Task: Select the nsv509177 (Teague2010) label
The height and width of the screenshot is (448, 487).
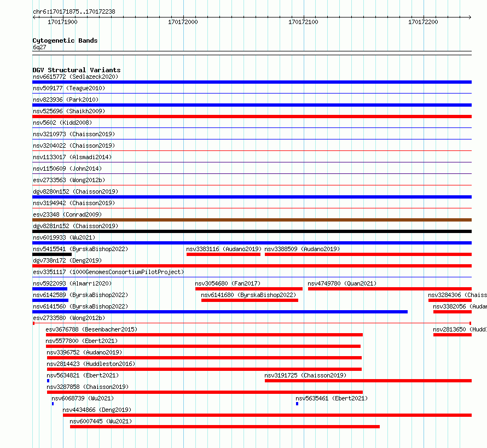Action: click(x=69, y=88)
